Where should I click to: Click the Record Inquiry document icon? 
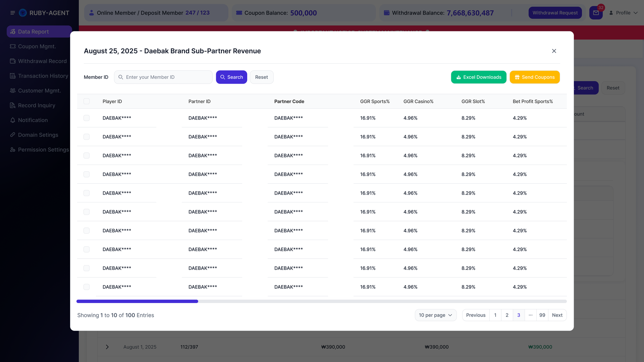click(x=13, y=106)
